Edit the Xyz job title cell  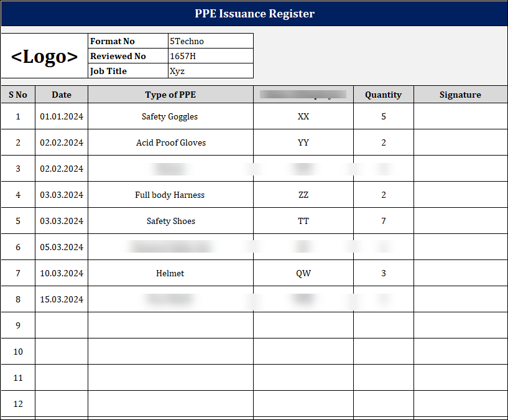coord(211,71)
